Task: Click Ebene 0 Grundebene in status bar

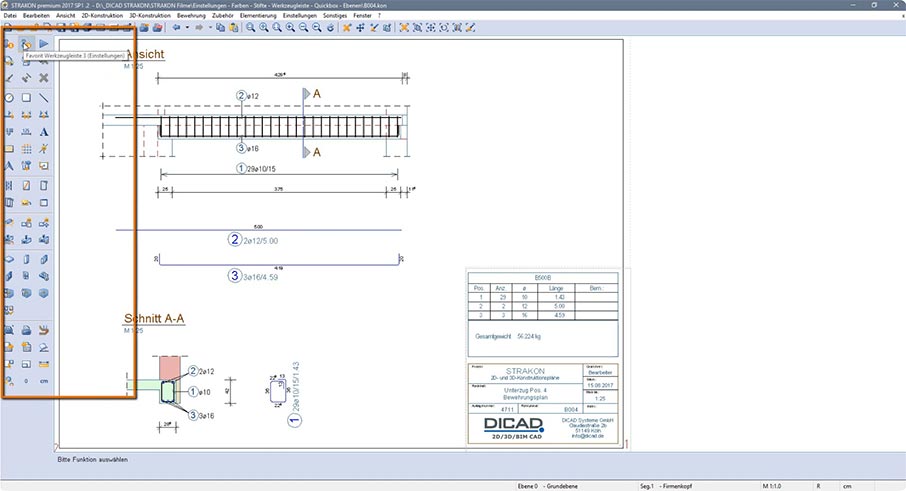Action: 540,485
